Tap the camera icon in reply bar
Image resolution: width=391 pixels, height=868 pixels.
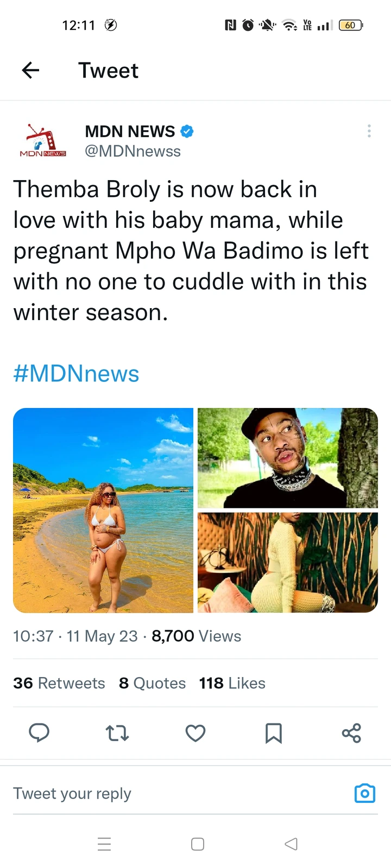click(365, 793)
